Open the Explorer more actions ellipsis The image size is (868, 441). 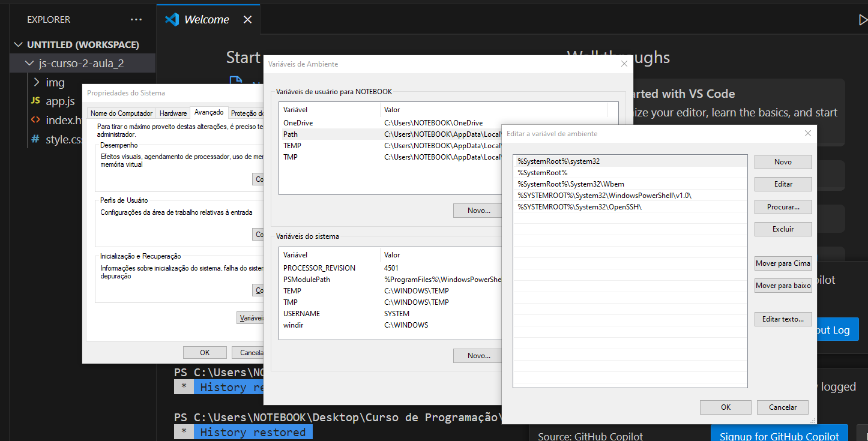point(136,20)
